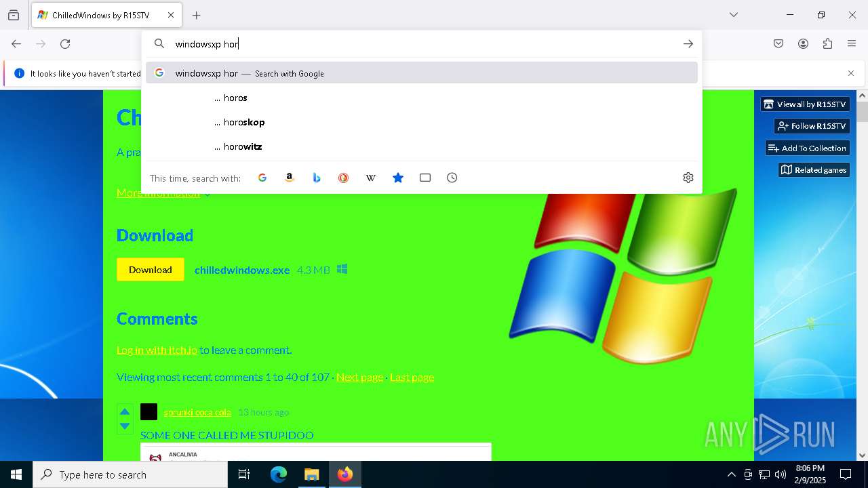The width and height of the screenshot is (868, 488).
Task: Close the ChilledWindows by R15STV tab
Action: (x=171, y=15)
